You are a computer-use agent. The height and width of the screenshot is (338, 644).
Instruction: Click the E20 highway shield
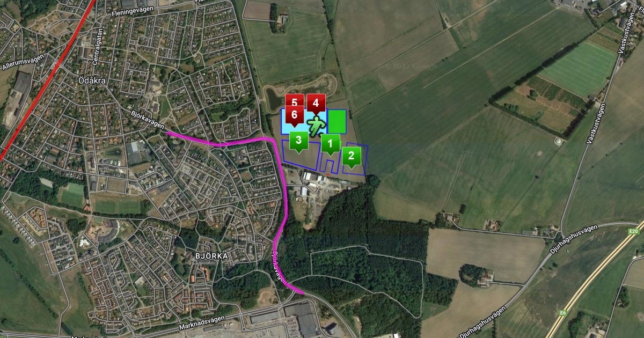(633, 231)
